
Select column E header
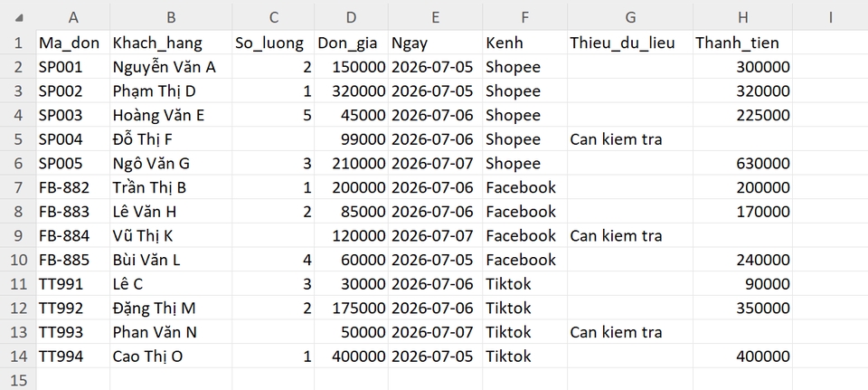point(435,17)
